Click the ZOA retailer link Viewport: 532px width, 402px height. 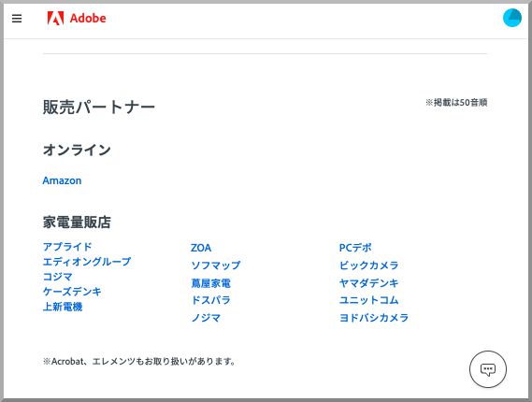pos(201,248)
